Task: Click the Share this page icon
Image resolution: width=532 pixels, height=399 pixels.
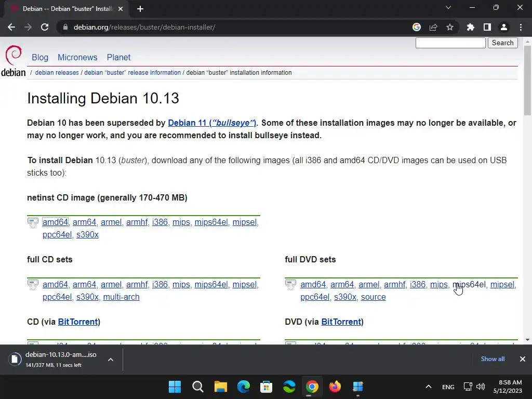Action: 433,27
